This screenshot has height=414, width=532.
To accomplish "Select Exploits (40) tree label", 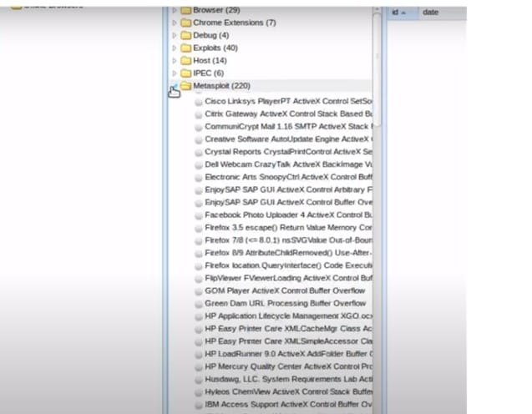I will pos(215,48).
